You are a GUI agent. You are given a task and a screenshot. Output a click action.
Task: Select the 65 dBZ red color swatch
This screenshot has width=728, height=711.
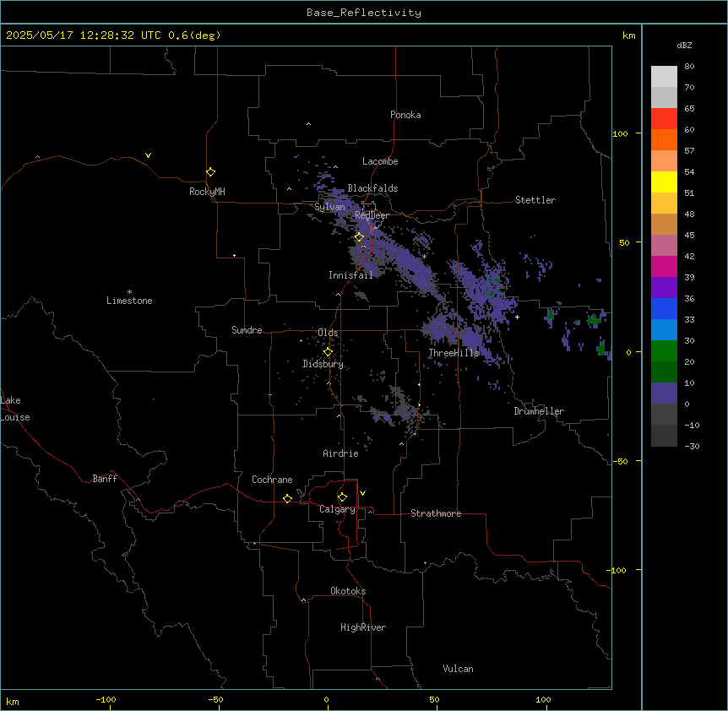(x=664, y=118)
